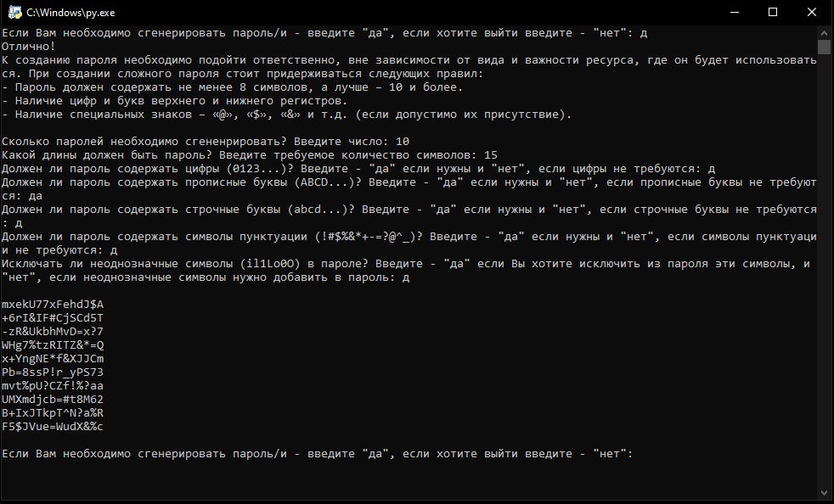Click the scrollbar down arrow
Viewport: 834px width, 504px height.
pyautogui.click(x=822, y=490)
